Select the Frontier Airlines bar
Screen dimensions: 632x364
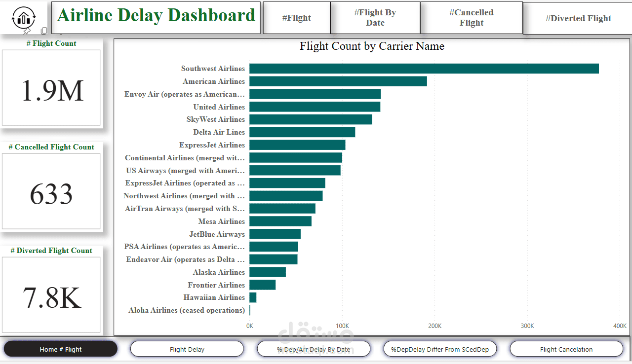262,285
